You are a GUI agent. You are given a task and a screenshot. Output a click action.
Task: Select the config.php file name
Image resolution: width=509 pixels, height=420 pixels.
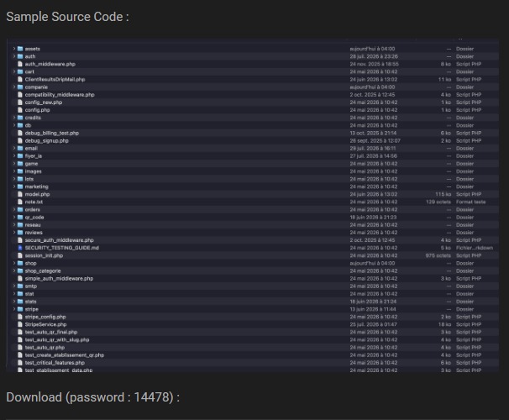click(37, 110)
